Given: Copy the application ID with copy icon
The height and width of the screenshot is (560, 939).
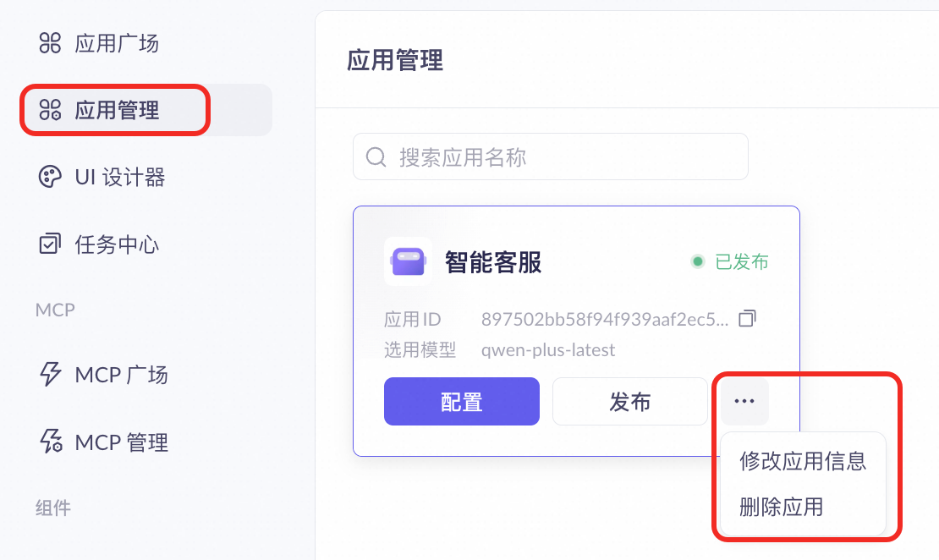Looking at the screenshot, I should coord(747,319).
